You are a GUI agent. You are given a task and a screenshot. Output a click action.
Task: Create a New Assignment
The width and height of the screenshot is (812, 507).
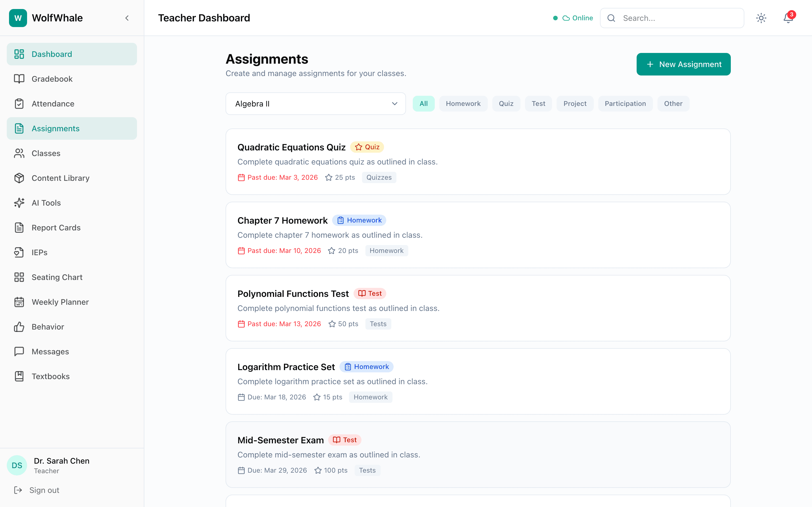click(683, 64)
